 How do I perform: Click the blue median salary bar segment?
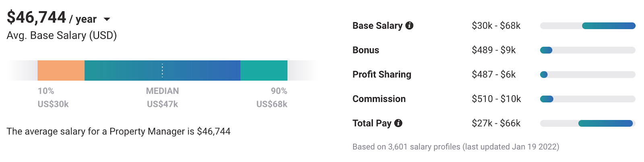[x=121, y=71]
